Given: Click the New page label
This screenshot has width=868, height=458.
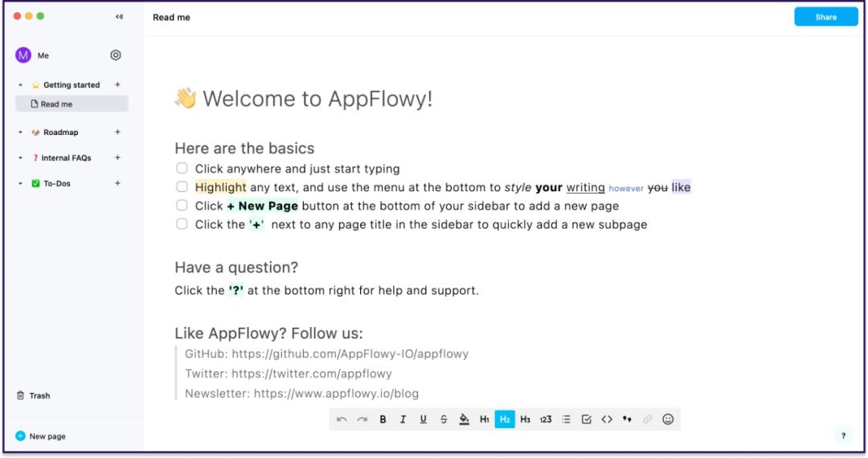Looking at the screenshot, I should pos(47,436).
